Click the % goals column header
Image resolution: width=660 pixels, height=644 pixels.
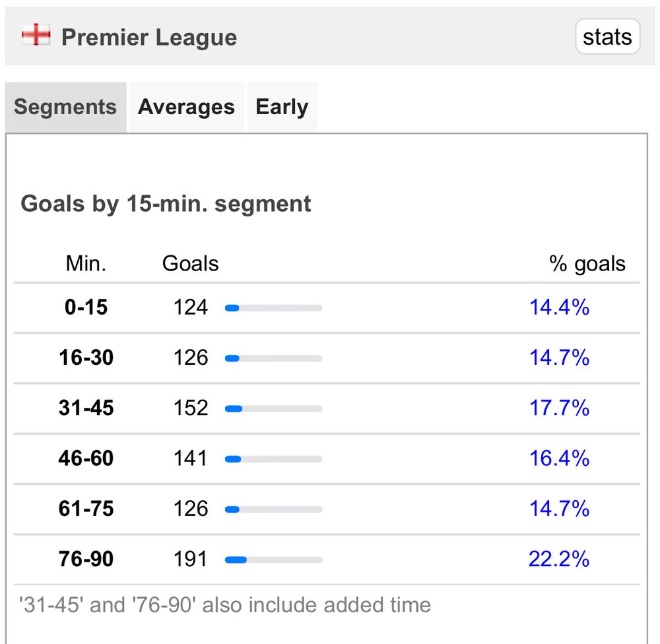click(587, 264)
